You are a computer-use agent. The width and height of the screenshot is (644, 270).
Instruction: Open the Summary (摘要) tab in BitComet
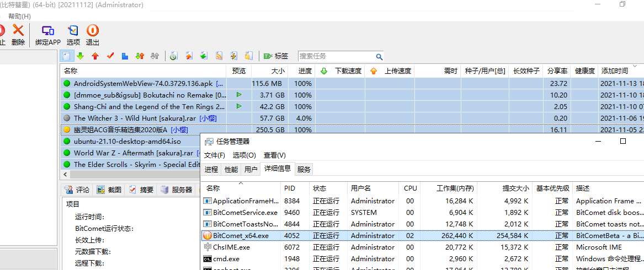click(x=141, y=190)
